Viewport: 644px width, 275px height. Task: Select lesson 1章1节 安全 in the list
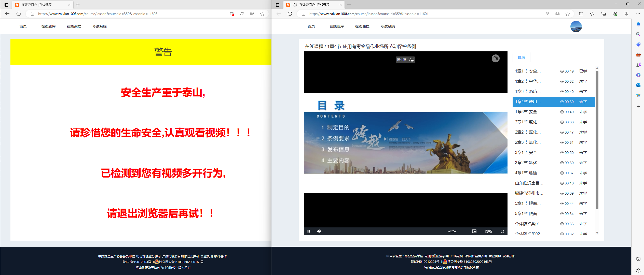point(554,71)
